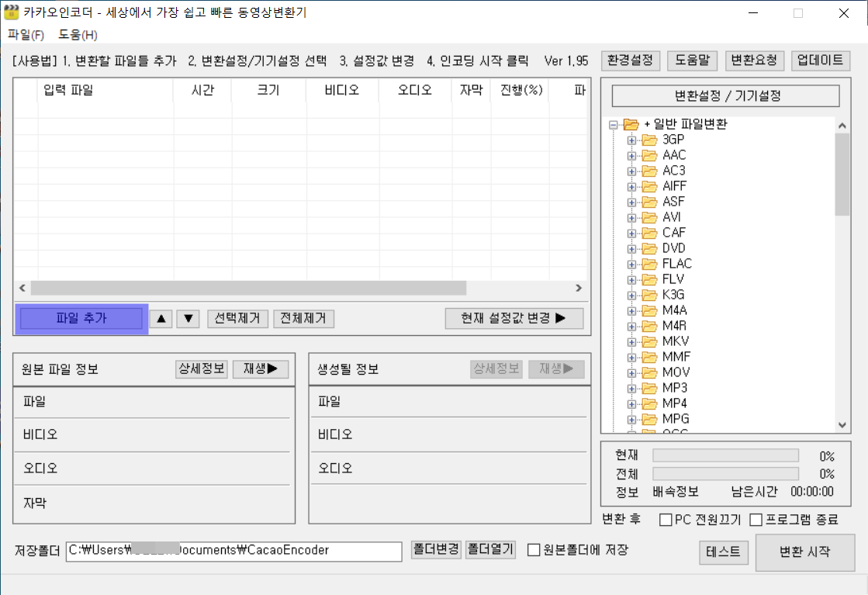The height and width of the screenshot is (595, 868).
Task: Click the M4A folder icon
Action: 649,310
